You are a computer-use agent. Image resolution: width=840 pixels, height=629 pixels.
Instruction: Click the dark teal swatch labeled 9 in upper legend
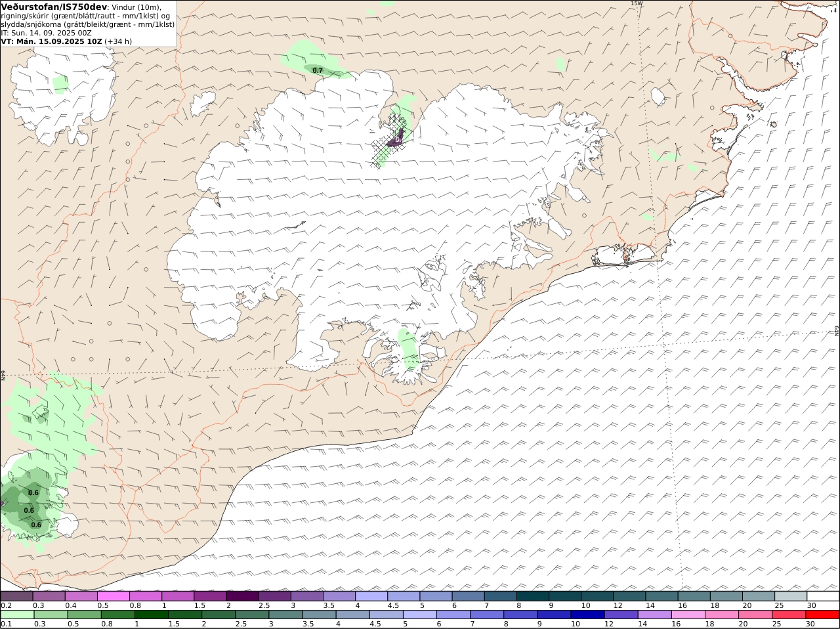coord(565,596)
